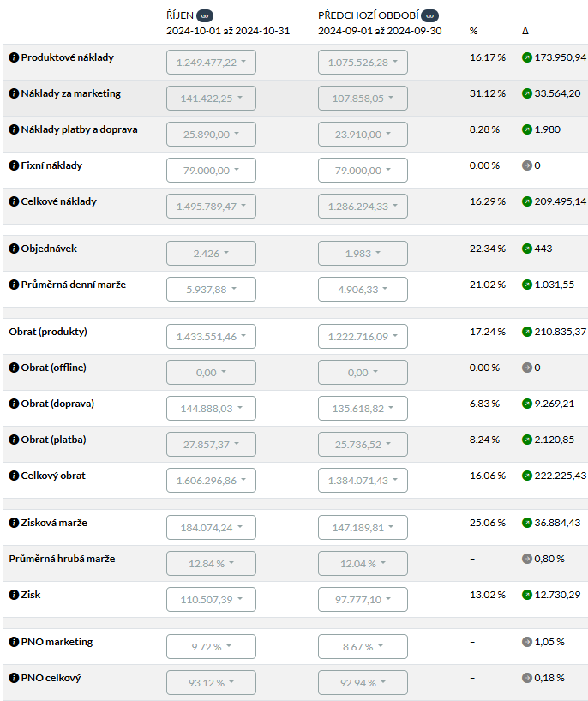The width and height of the screenshot is (588, 701).
Task: Open the PNO marketing 8.67 % dropdown
Action: 363,647
